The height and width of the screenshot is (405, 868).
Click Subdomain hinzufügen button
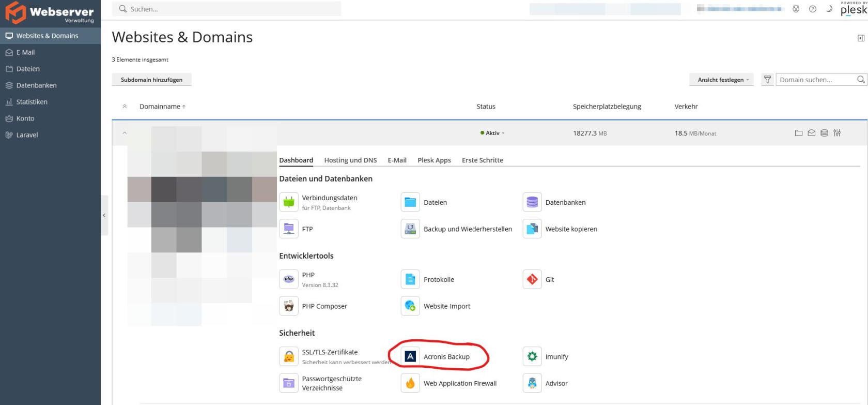click(151, 80)
